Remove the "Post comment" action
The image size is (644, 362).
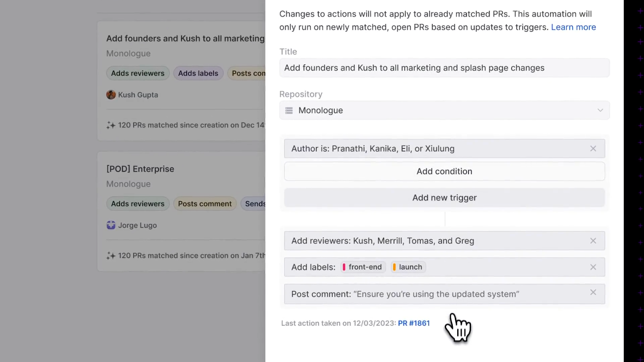[x=593, y=292]
